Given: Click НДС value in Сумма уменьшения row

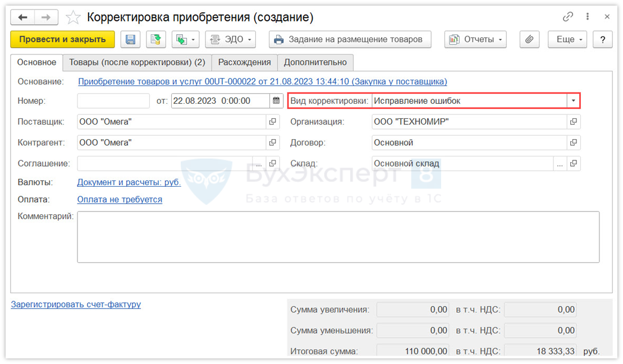Looking at the screenshot, I should click(540, 330).
